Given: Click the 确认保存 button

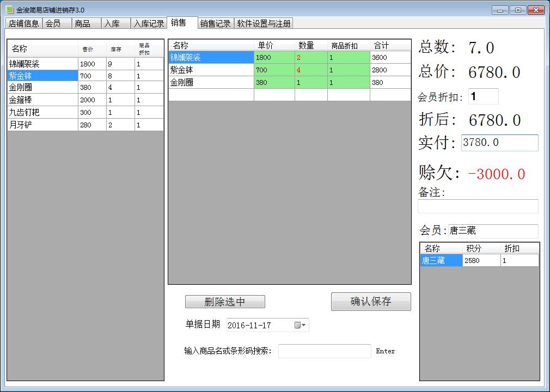Looking at the screenshot, I should [371, 302].
